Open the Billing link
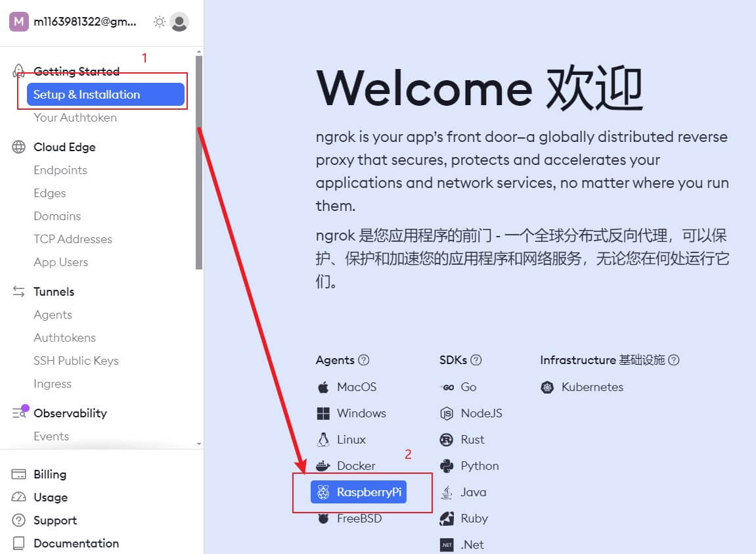The width and height of the screenshot is (756, 554). point(50,474)
